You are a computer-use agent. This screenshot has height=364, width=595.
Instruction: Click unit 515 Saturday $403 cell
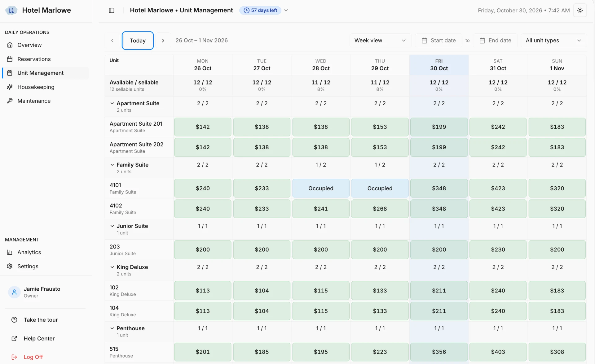498,352
